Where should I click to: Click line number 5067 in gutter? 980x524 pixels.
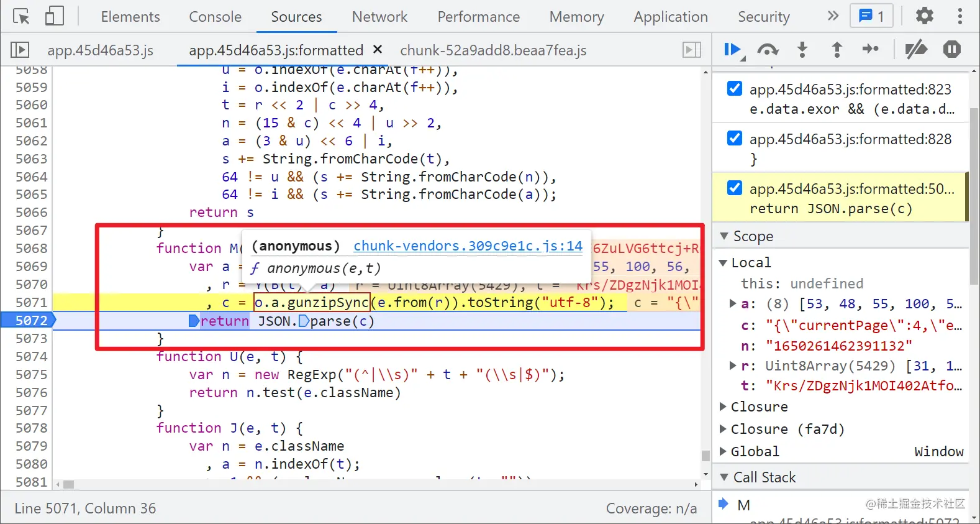tap(31, 231)
